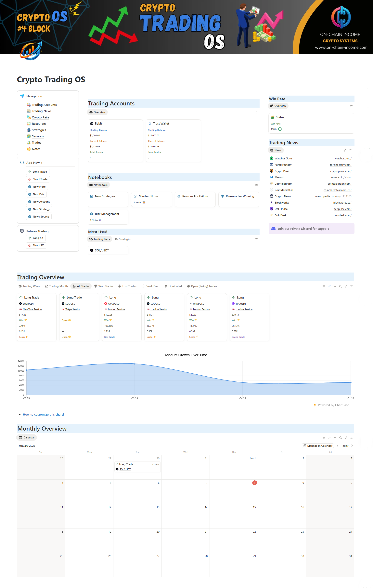Toggle the Win Rate status checkbox

coord(280,129)
